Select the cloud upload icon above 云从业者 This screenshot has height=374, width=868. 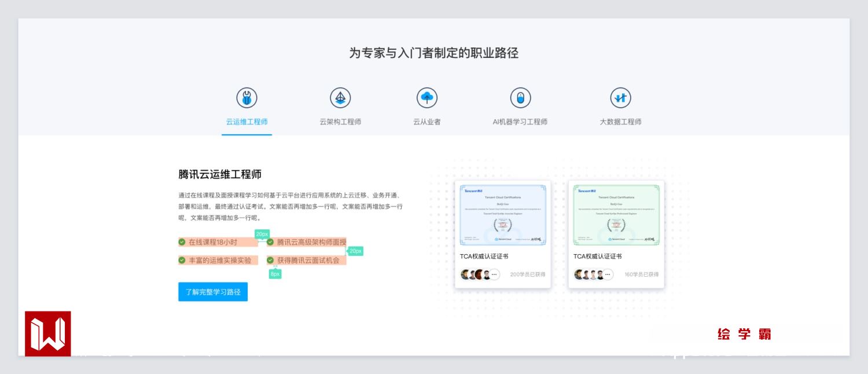(427, 98)
